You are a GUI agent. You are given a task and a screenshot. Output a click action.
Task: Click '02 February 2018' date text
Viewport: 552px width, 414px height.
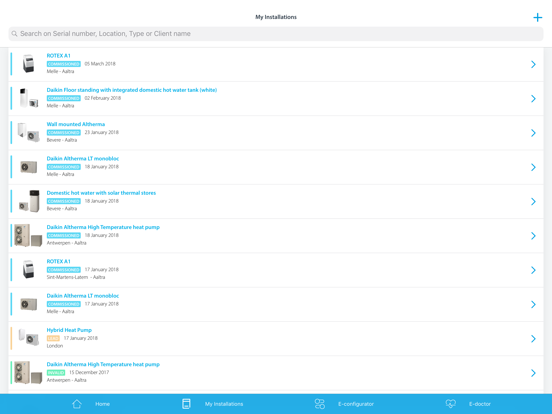pos(103,98)
